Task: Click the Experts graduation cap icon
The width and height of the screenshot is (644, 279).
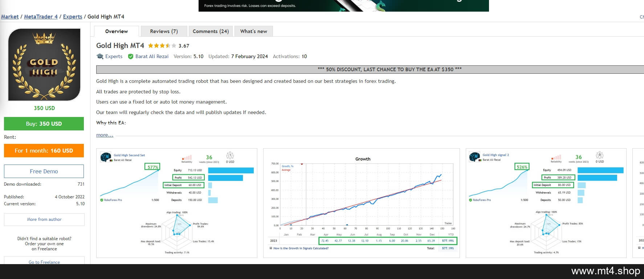Action: pos(100,56)
